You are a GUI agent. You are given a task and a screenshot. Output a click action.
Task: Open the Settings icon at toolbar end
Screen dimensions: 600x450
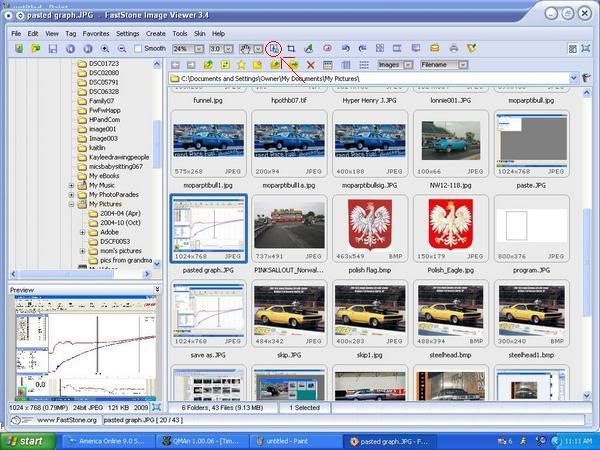(x=472, y=48)
